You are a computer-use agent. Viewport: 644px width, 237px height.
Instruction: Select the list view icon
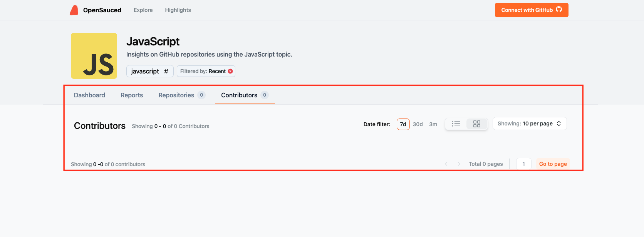point(456,124)
